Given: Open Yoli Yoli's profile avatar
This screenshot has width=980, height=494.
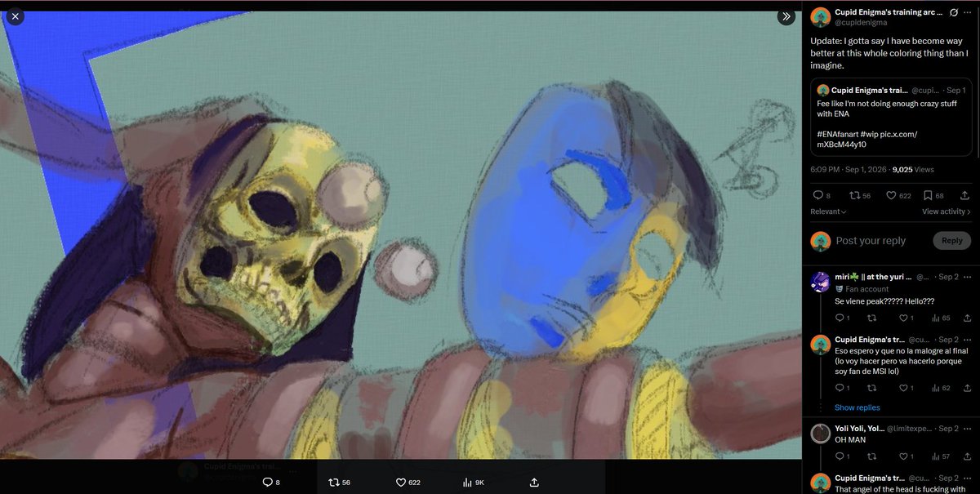Looking at the screenshot, I should click(x=820, y=434).
